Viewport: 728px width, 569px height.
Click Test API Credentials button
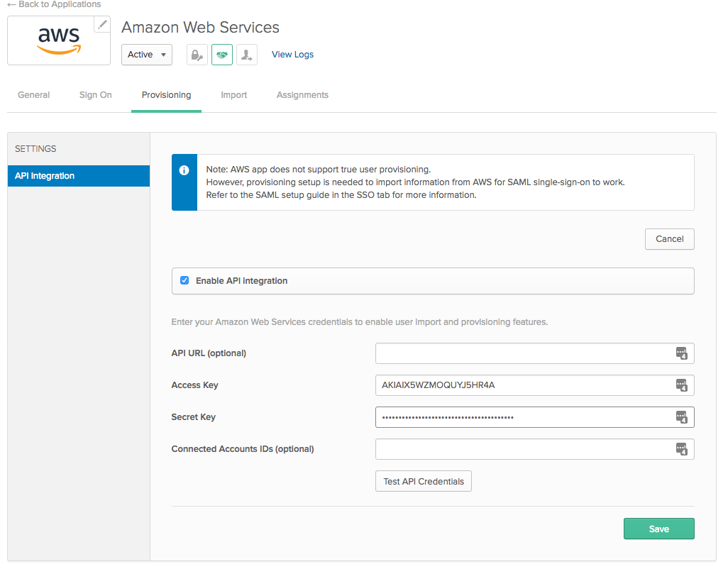424,481
